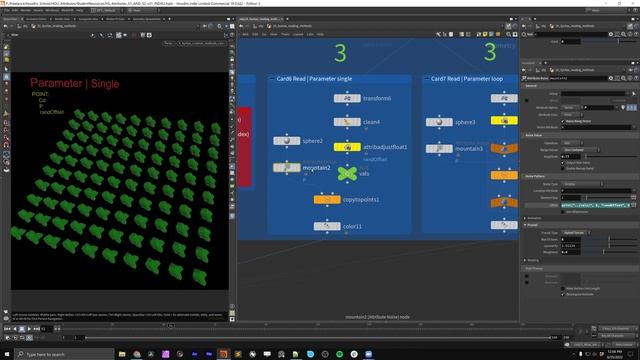The width and height of the screenshot is (640, 360).
Task: Open the Range Values Zero Centered dropdown
Action: tap(580, 150)
